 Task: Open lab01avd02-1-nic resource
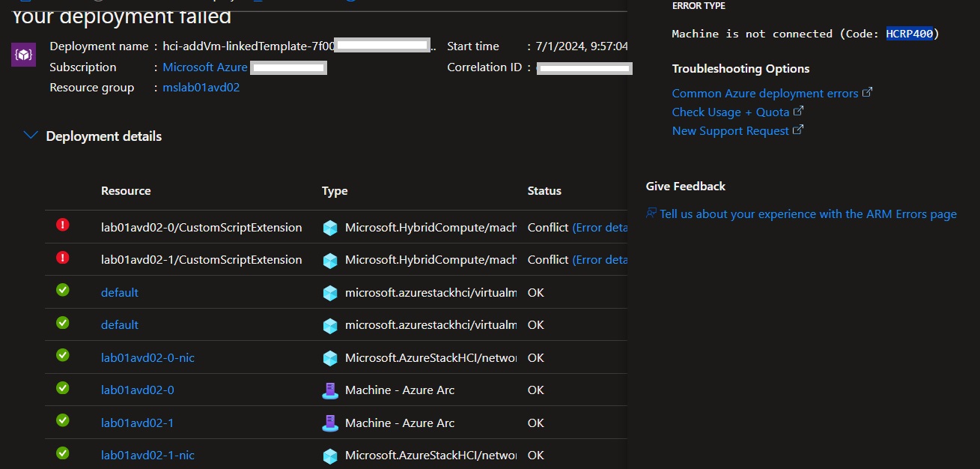coord(147,455)
